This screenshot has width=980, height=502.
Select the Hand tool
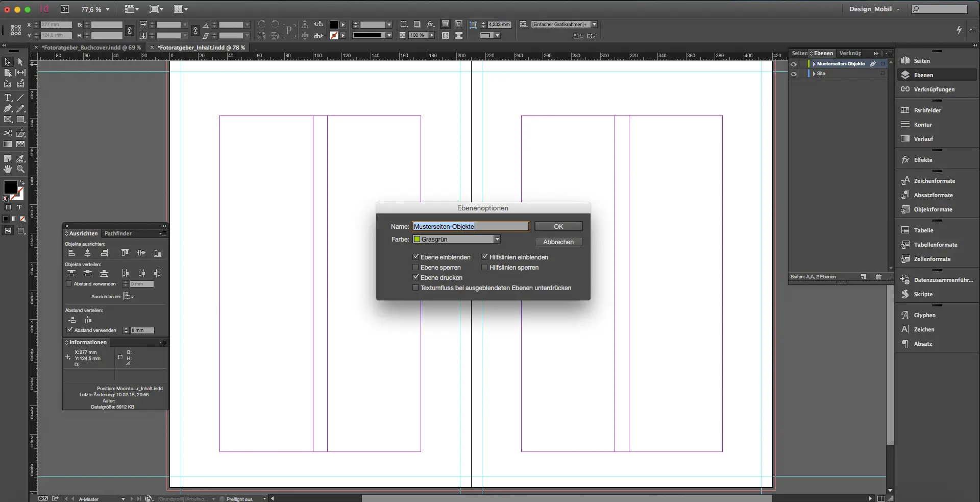click(8, 170)
